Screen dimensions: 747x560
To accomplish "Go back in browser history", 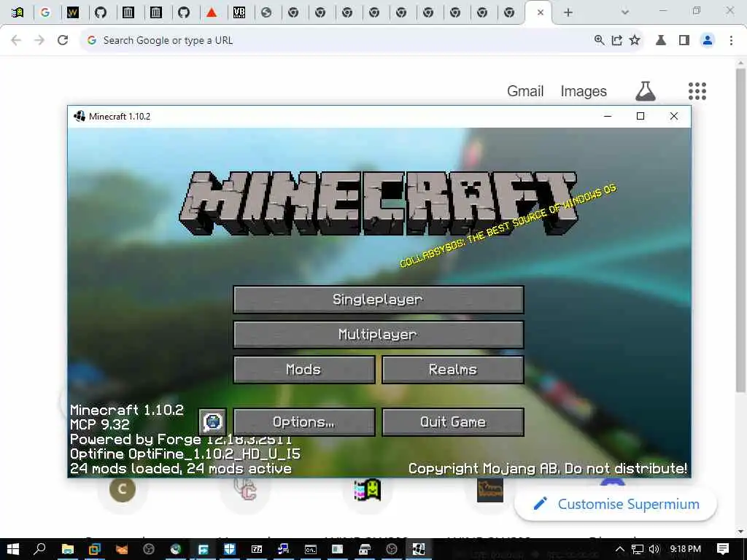I will tap(16, 40).
